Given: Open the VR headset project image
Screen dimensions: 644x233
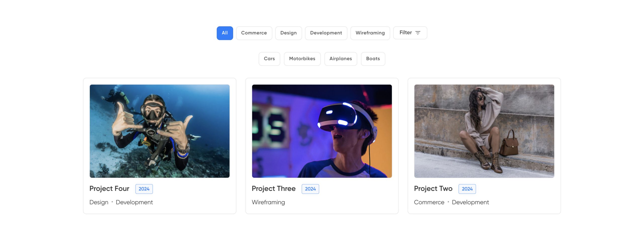Looking at the screenshot, I should coord(322,131).
